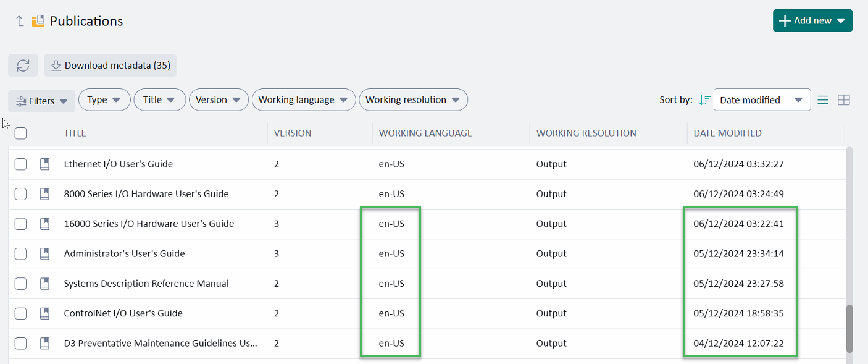Click book icon for Systems Description Reference Manual
The height and width of the screenshot is (364, 868).
tap(44, 284)
